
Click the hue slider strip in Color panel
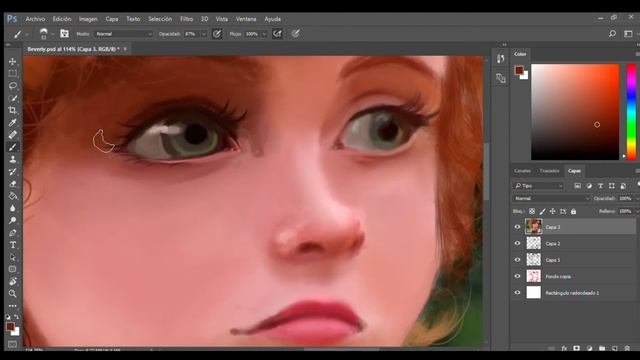tap(631, 112)
